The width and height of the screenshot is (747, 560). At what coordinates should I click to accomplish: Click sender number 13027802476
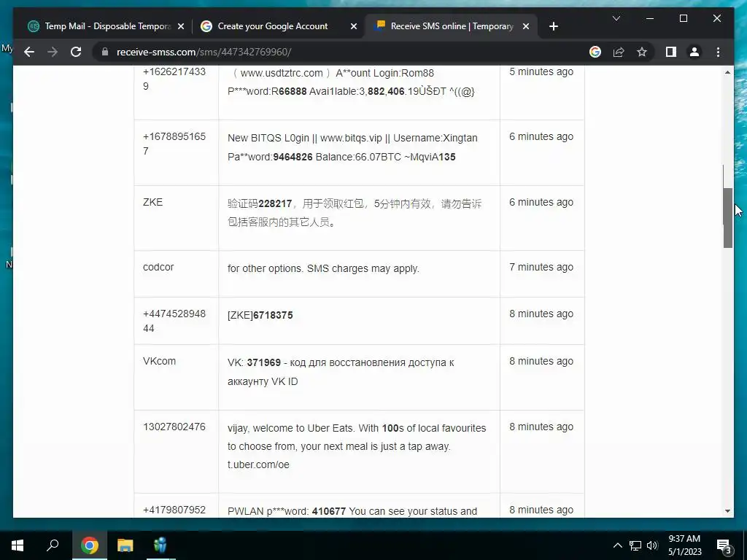(x=174, y=427)
